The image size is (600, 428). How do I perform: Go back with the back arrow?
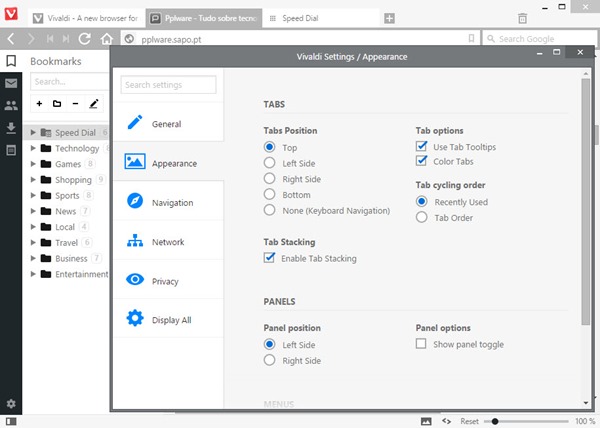coord(11,39)
